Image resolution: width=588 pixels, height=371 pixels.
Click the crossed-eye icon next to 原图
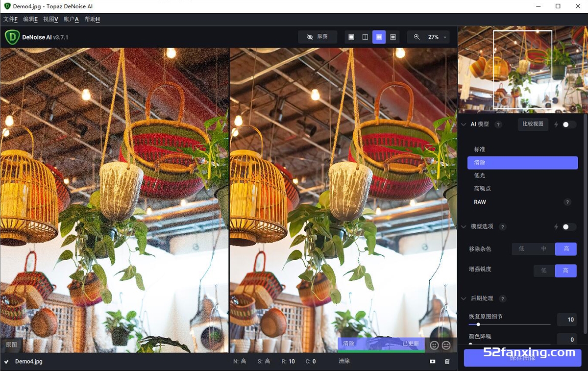(x=310, y=37)
